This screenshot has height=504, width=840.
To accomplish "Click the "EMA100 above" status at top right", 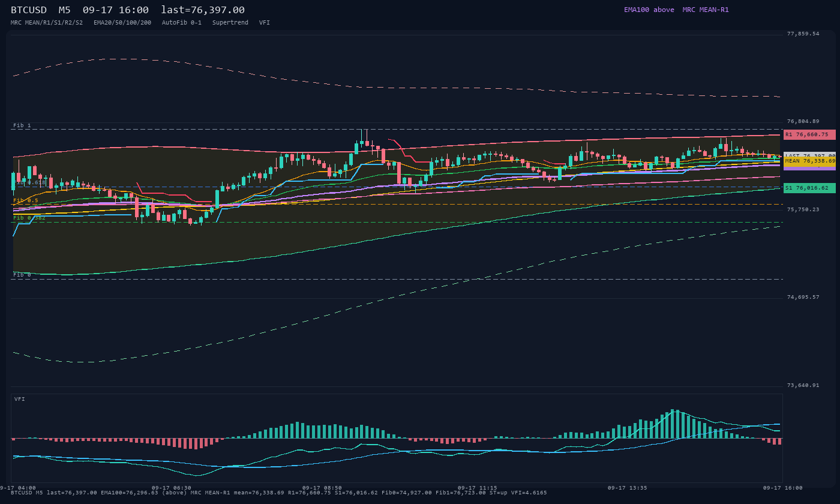I will click(x=649, y=10).
